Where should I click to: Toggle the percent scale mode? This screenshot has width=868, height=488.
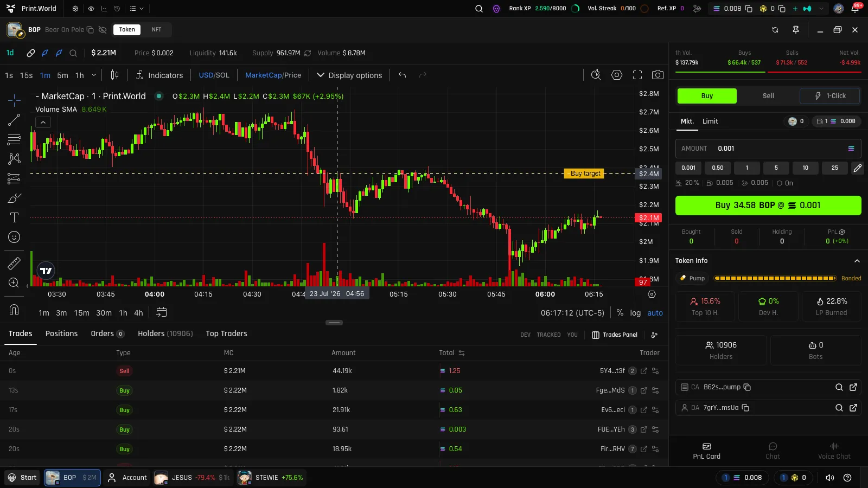[x=620, y=313]
